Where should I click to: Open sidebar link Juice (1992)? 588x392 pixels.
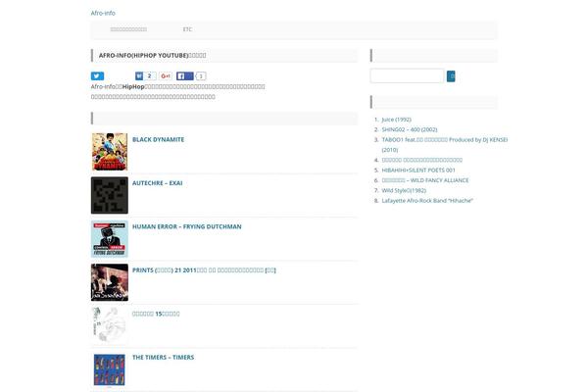click(396, 120)
